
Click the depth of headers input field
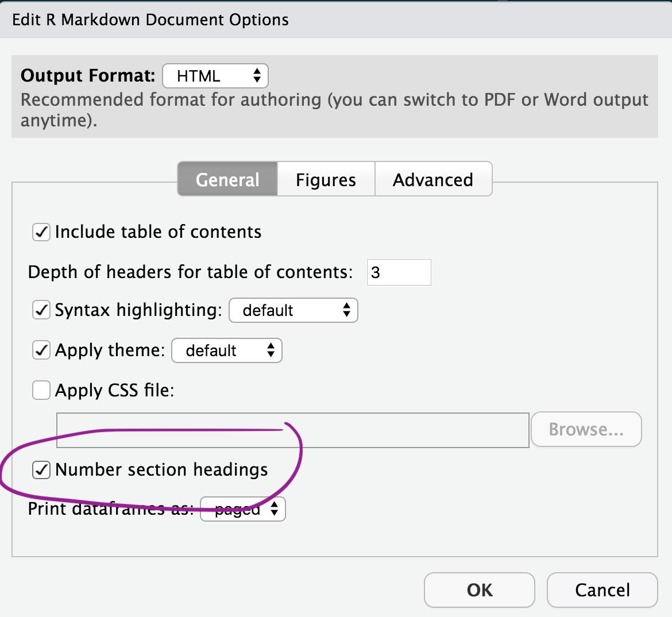tap(399, 272)
